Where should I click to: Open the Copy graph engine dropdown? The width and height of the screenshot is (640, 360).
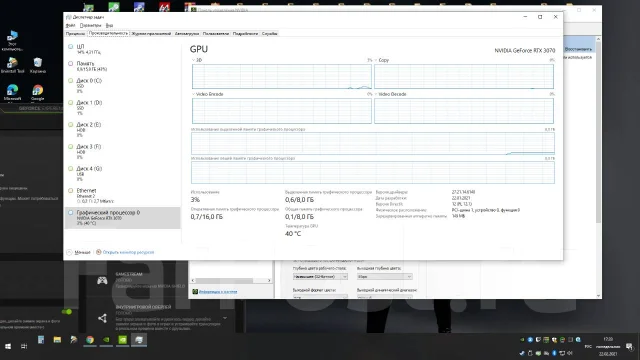(376, 60)
